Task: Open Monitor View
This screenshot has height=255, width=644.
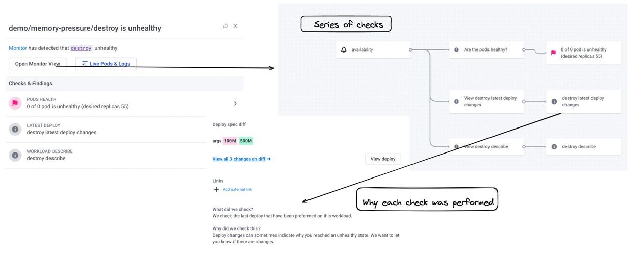Action: point(37,64)
